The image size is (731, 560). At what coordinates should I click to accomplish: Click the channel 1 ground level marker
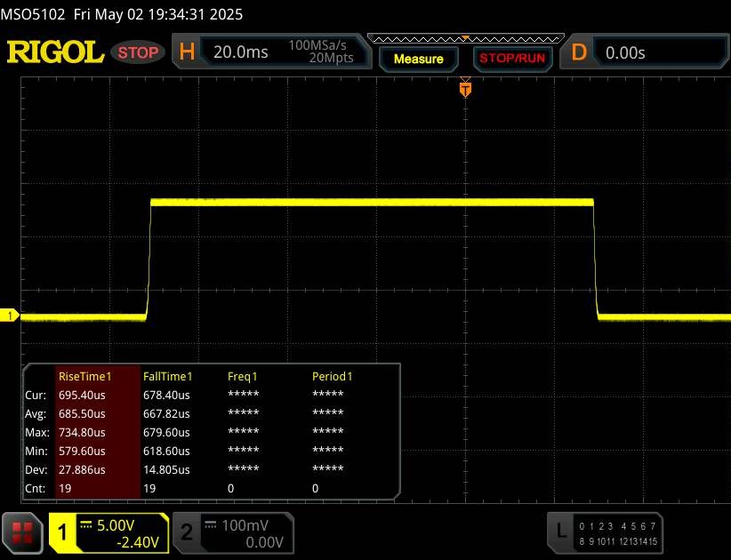pos(9,316)
